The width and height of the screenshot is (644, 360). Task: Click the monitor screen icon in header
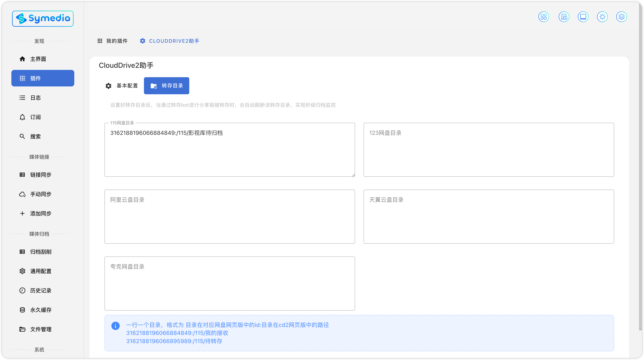point(583,17)
